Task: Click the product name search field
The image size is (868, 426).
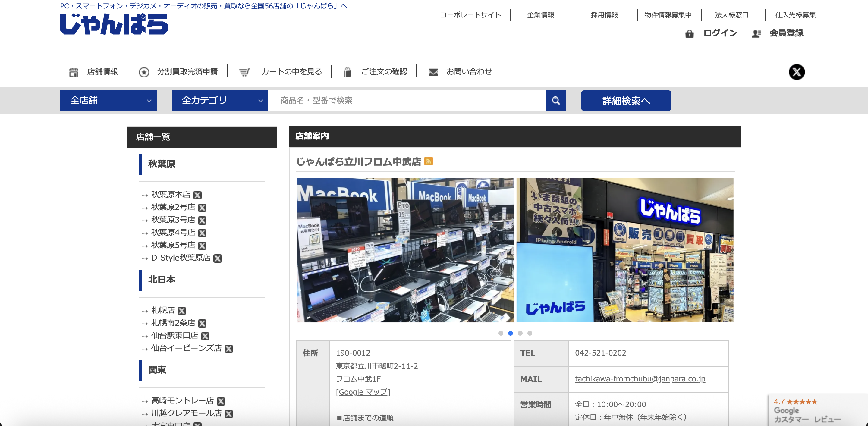Action: pos(407,100)
